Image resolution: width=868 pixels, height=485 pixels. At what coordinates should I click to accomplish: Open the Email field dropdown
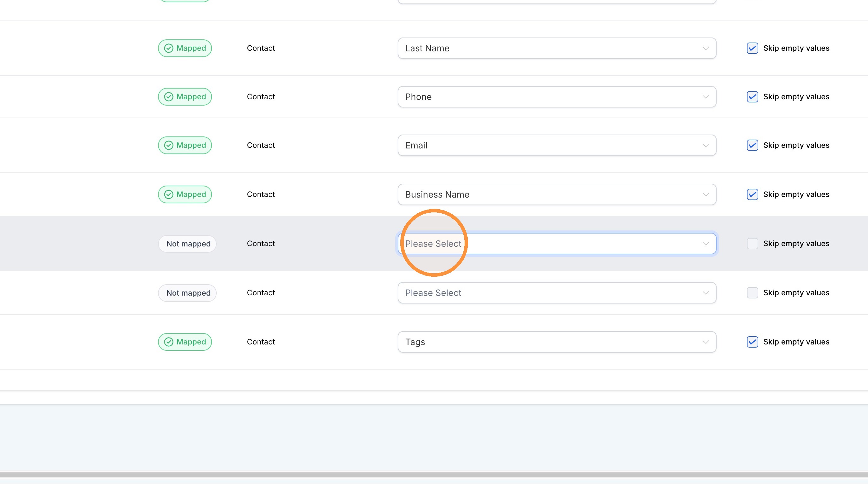point(557,145)
